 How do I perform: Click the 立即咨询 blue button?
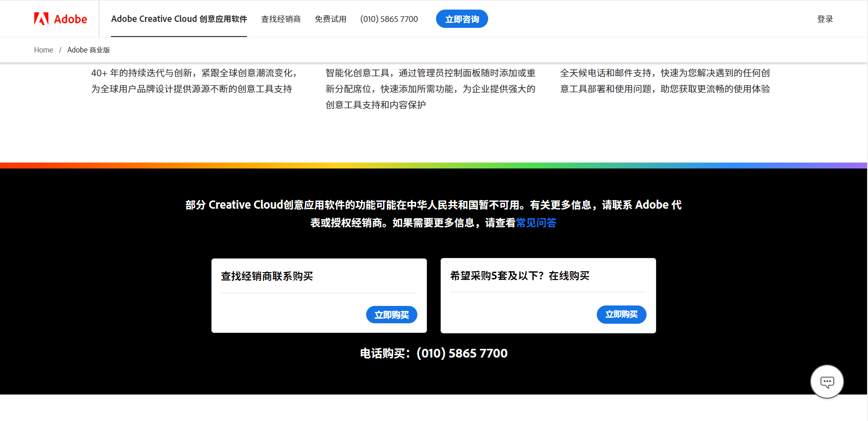point(462,19)
